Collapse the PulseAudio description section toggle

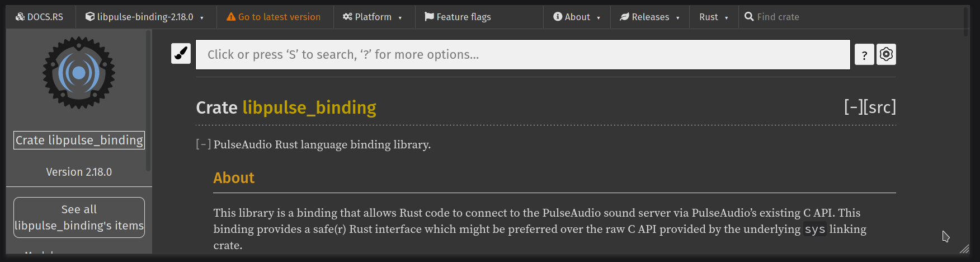(x=204, y=144)
